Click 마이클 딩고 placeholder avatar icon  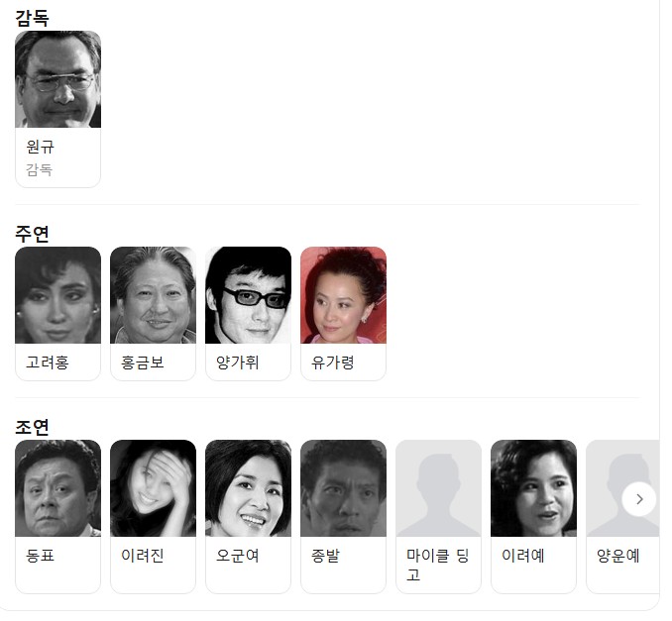pos(438,488)
